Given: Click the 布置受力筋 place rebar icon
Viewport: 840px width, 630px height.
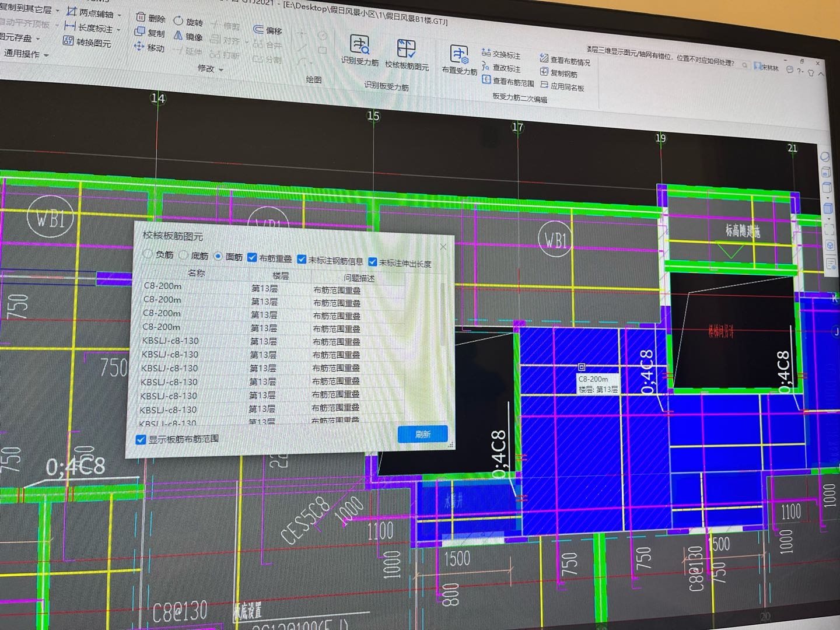Looking at the screenshot, I should [x=459, y=54].
